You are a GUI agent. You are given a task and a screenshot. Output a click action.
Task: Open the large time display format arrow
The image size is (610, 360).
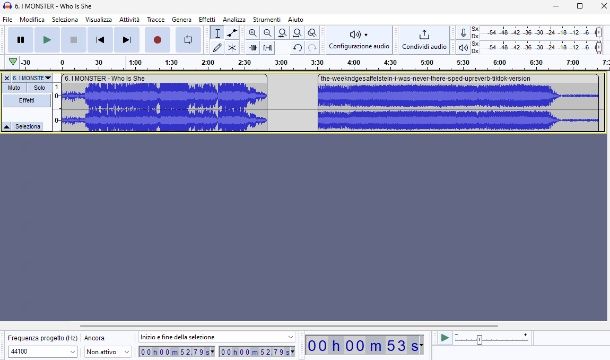(421, 345)
